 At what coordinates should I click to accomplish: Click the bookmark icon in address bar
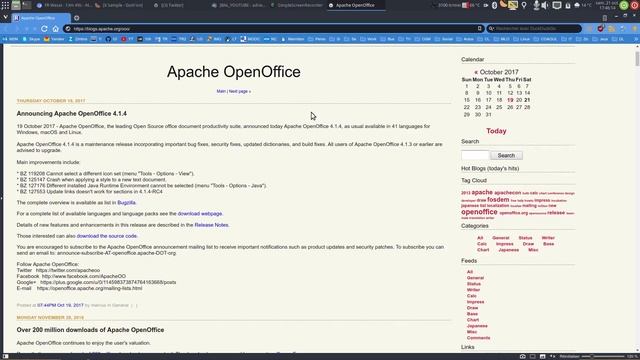(x=479, y=29)
